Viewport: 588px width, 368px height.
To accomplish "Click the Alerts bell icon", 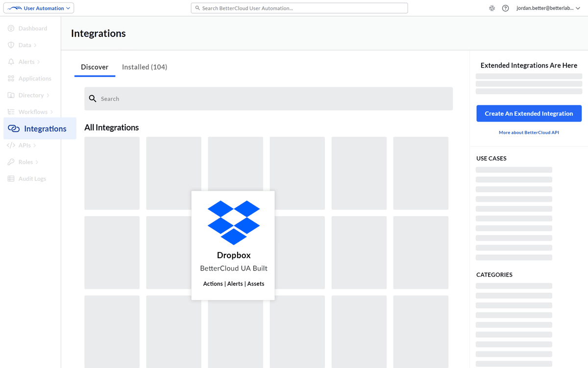I will (x=11, y=62).
